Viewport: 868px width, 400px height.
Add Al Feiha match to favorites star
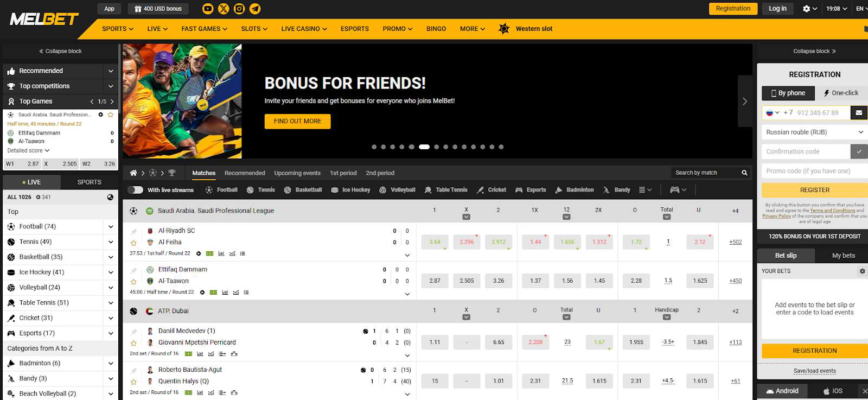(133, 243)
